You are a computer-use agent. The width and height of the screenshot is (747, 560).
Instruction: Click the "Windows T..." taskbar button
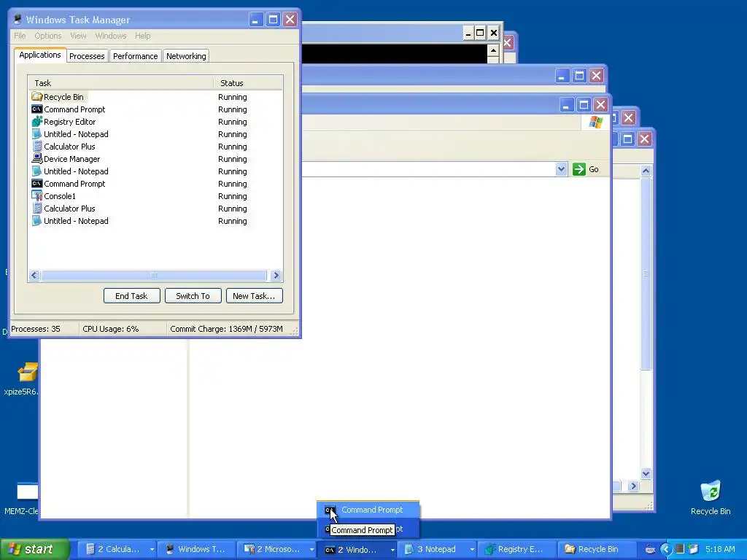coord(197,549)
